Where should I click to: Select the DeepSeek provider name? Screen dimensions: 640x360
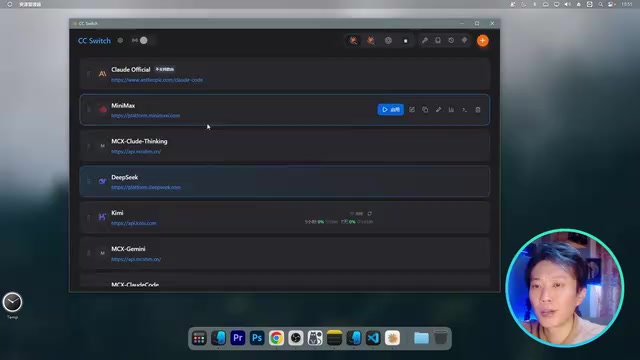pos(124,177)
